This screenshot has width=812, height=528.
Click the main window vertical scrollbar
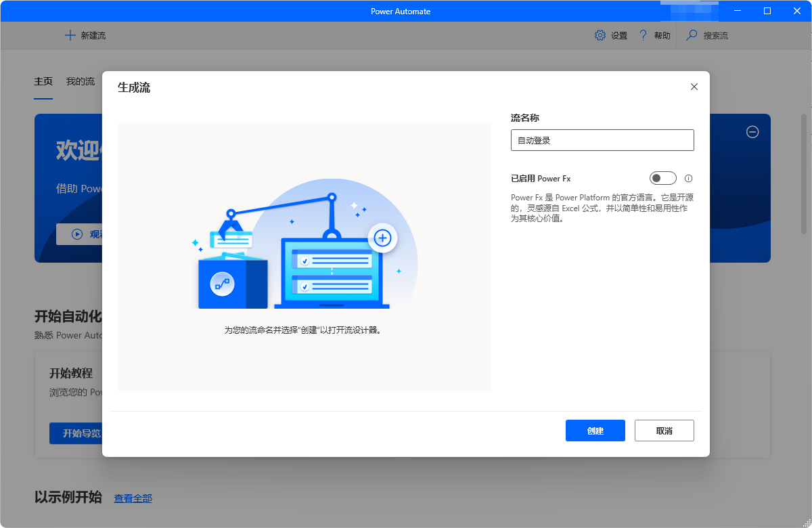804,174
